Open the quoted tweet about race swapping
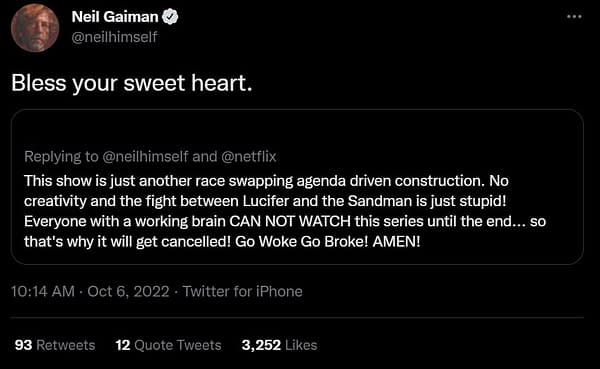 pyautogui.click(x=297, y=187)
